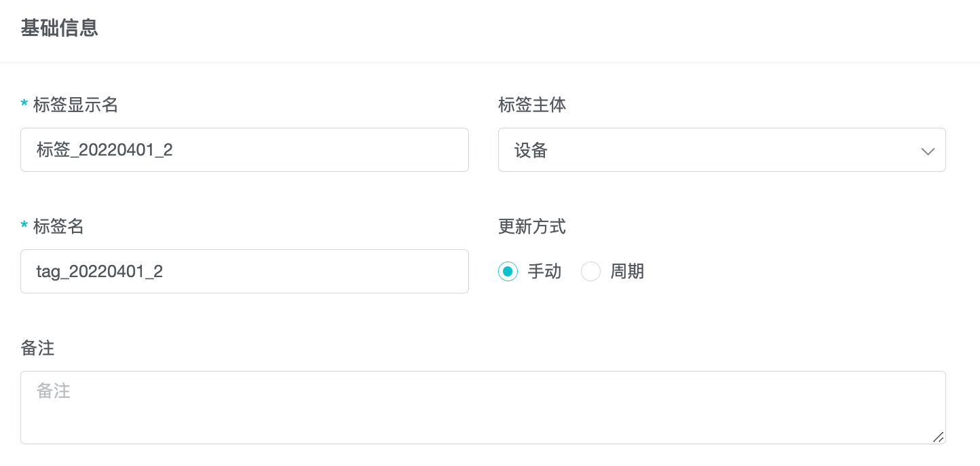Click the dropdown chevron arrow for 标签主体
The height and width of the screenshot is (466, 980).
(x=928, y=151)
